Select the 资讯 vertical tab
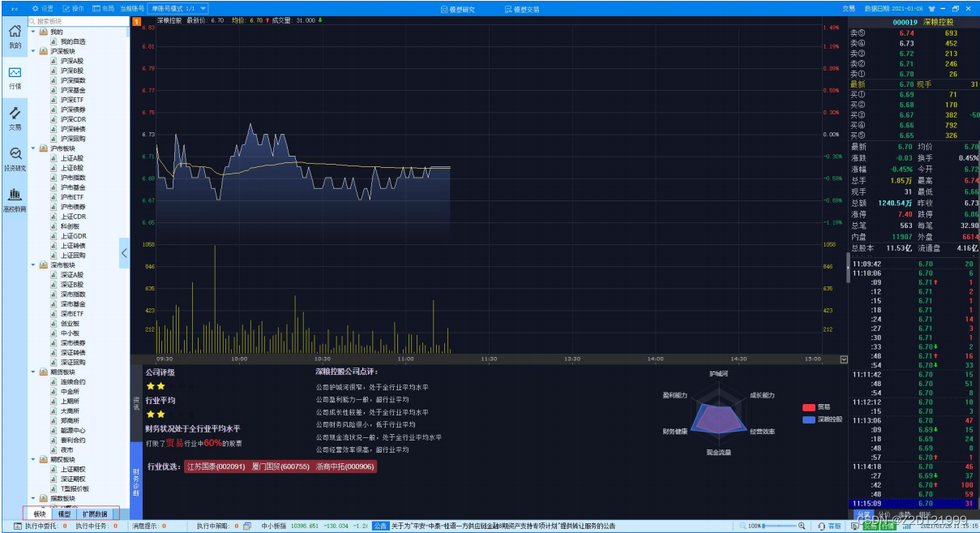 pyautogui.click(x=136, y=403)
